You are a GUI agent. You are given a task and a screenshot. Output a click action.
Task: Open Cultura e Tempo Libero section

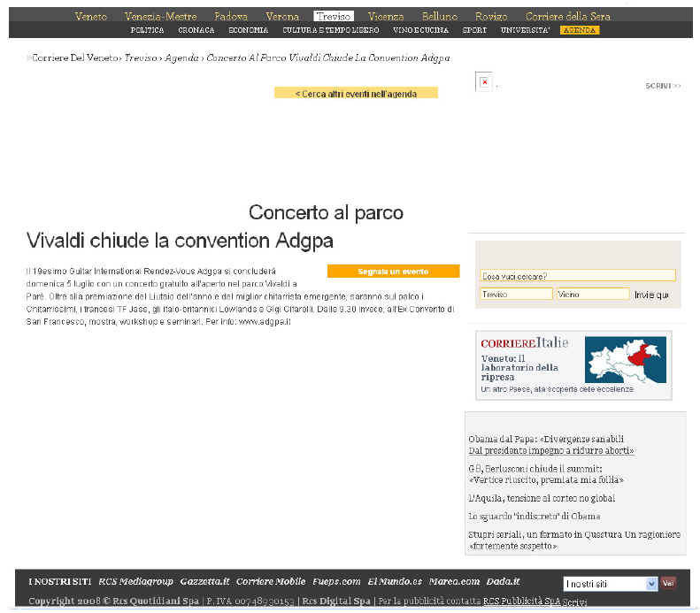[x=331, y=30]
